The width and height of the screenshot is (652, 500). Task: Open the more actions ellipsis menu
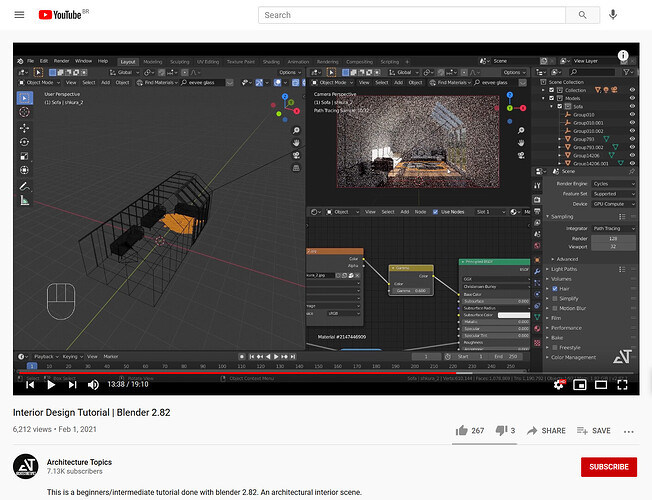pyautogui.click(x=628, y=431)
